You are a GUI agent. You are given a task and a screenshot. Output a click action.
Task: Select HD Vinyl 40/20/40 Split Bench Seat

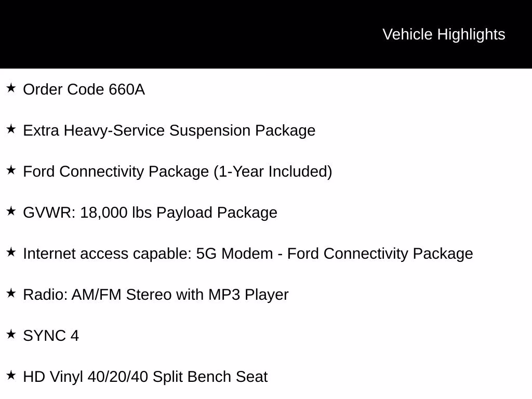(x=145, y=377)
